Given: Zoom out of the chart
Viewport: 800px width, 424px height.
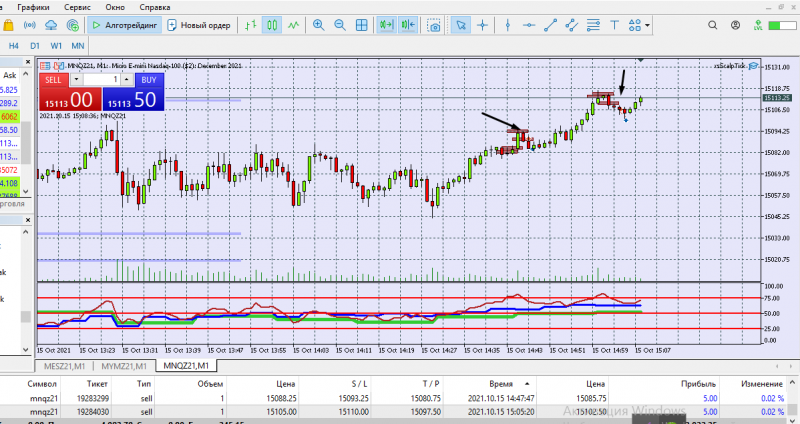Looking at the screenshot, I should [x=341, y=25].
